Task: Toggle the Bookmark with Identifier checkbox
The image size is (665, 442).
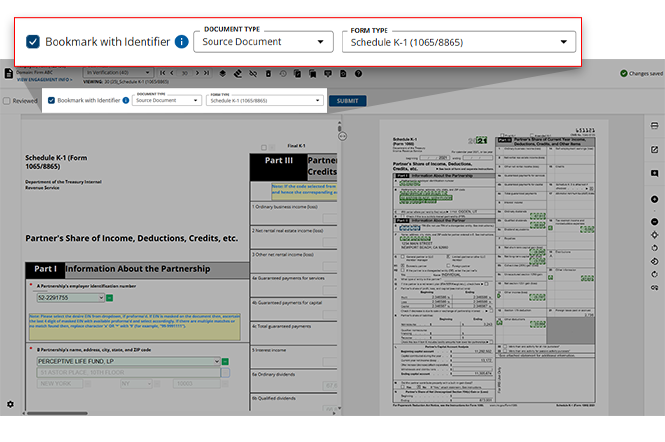Action: coord(33,42)
